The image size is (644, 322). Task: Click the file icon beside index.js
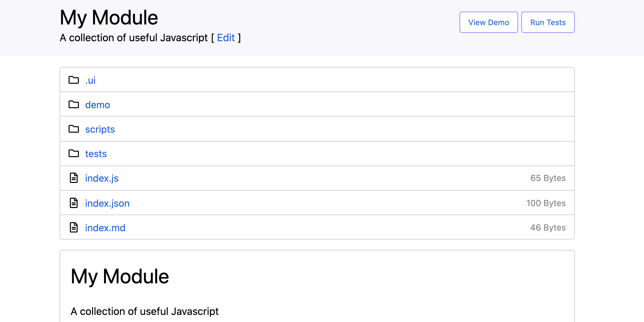pyautogui.click(x=74, y=178)
